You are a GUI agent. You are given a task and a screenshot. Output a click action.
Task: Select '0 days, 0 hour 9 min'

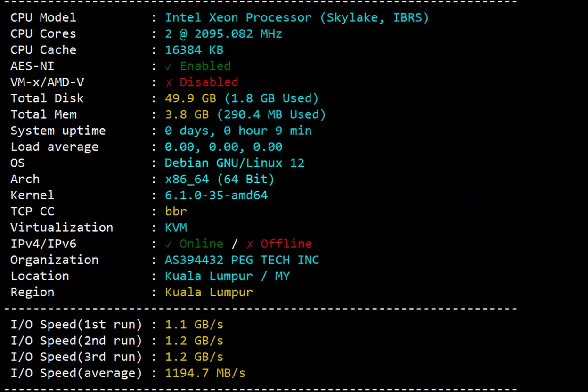(x=238, y=131)
